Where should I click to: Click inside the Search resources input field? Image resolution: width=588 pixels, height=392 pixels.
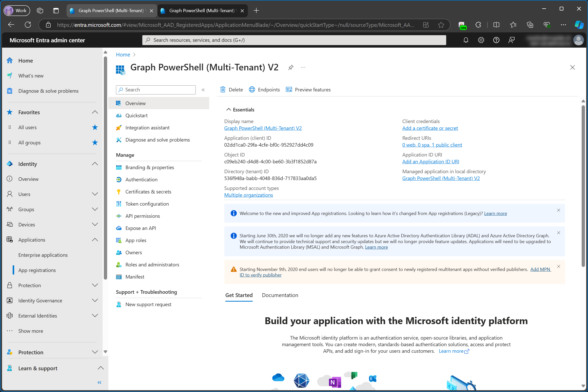[x=293, y=40]
